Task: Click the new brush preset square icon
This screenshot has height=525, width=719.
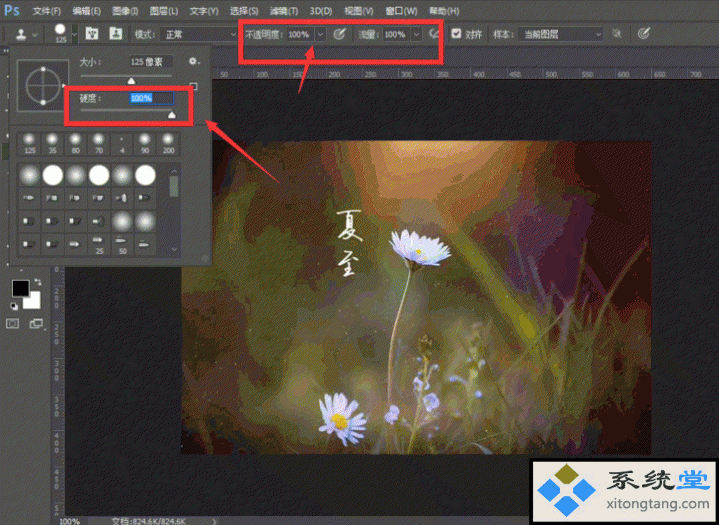Action: coord(194,86)
